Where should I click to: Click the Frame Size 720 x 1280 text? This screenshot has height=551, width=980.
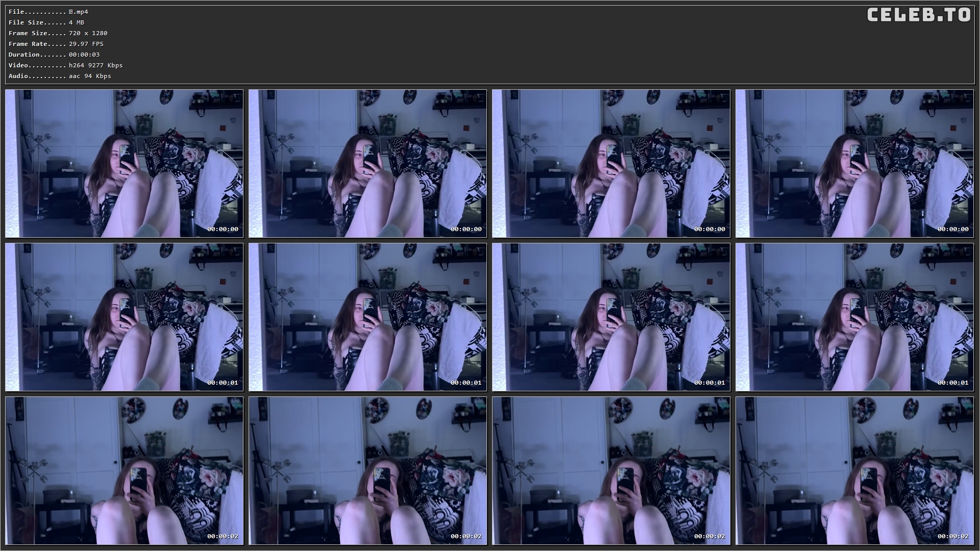tap(58, 33)
